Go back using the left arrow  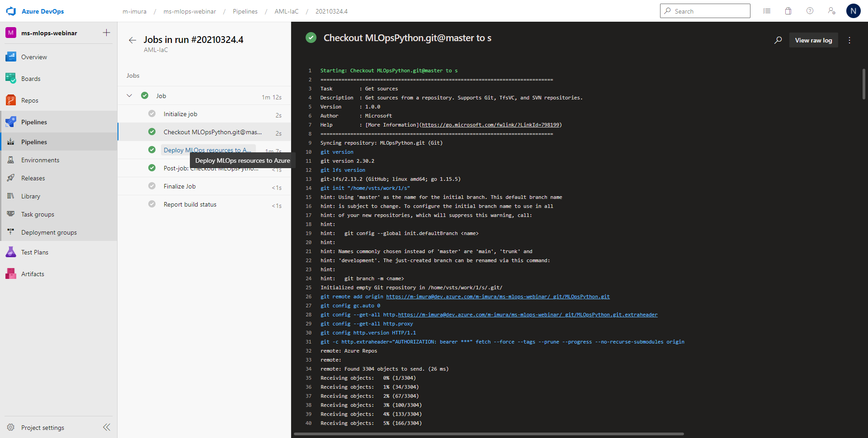tap(132, 40)
